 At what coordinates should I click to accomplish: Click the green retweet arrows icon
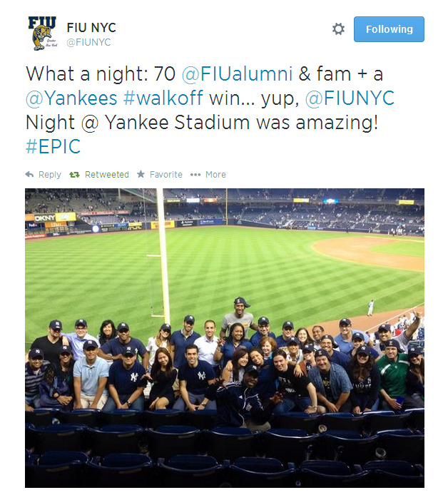pos(74,175)
